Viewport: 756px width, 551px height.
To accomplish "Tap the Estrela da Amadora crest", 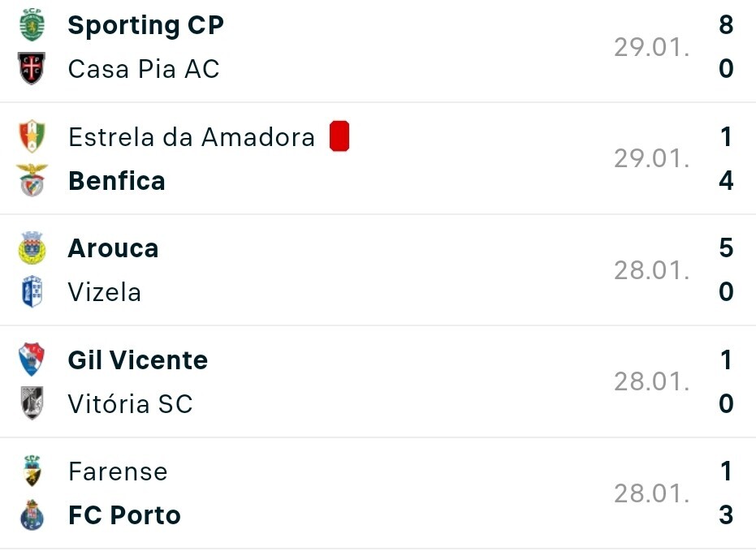I will pyautogui.click(x=32, y=137).
